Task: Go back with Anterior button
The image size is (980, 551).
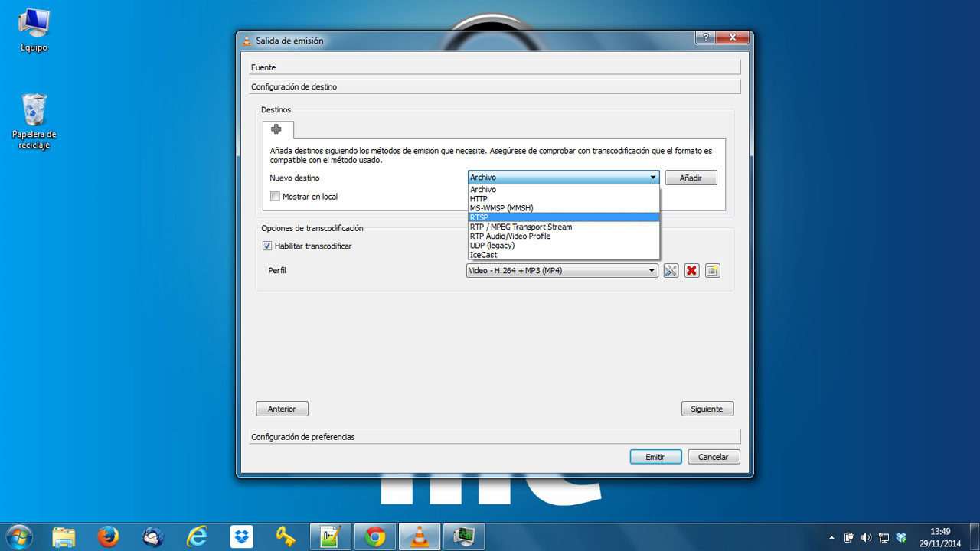Action: [282, 409]
